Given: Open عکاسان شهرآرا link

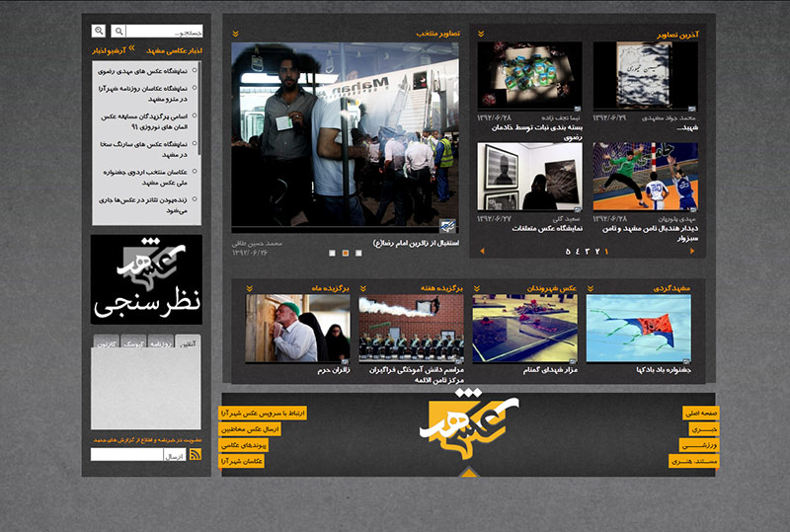Looking at the screenshot, I should (241, 461).
